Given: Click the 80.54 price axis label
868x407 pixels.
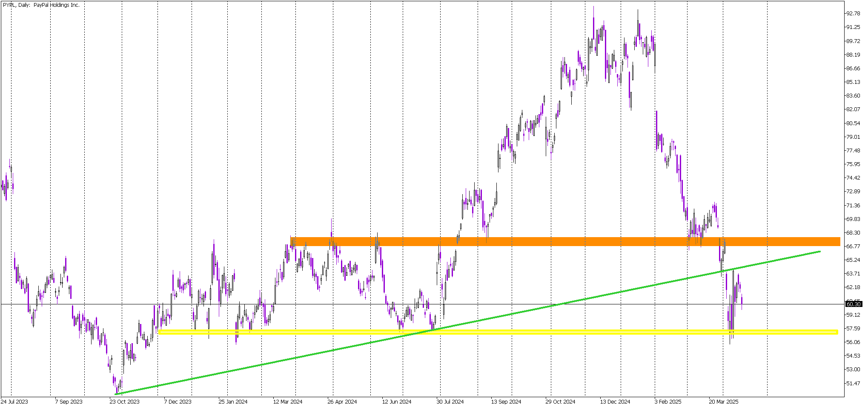Looking at the screenshot, I should click(853, 123).
